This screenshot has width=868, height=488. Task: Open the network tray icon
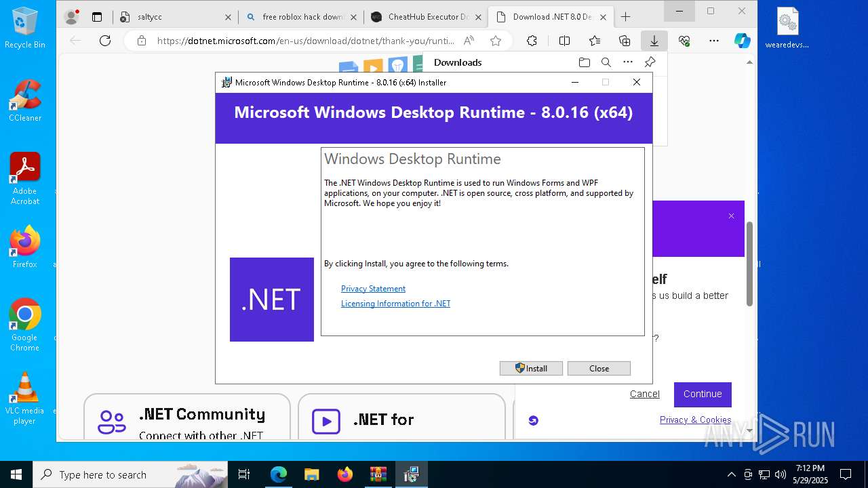tap(764, 474)
